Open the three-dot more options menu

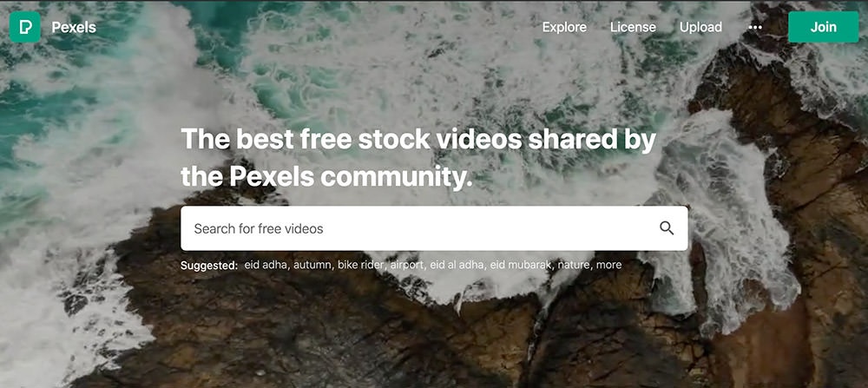(755, 27)
